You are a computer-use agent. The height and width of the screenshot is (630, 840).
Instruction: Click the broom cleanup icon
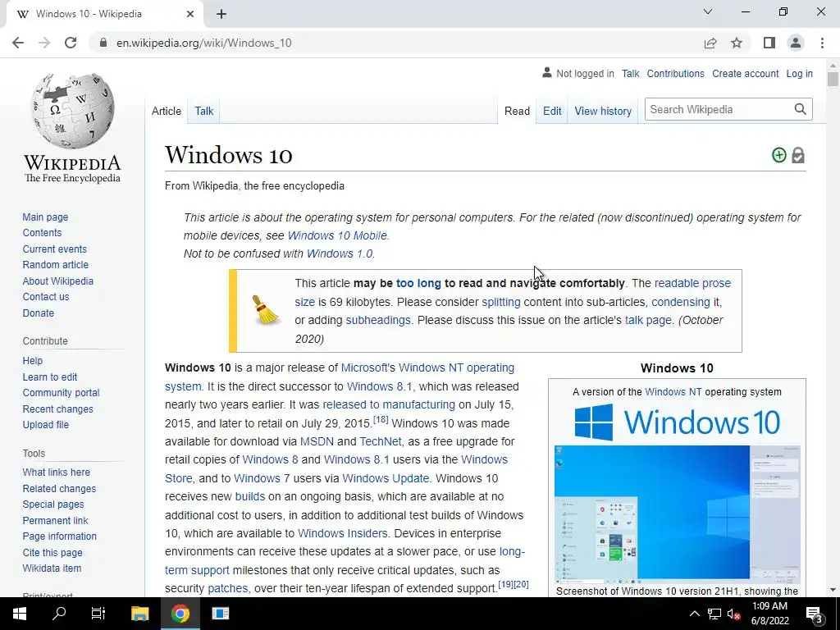[x=265, y=311]
